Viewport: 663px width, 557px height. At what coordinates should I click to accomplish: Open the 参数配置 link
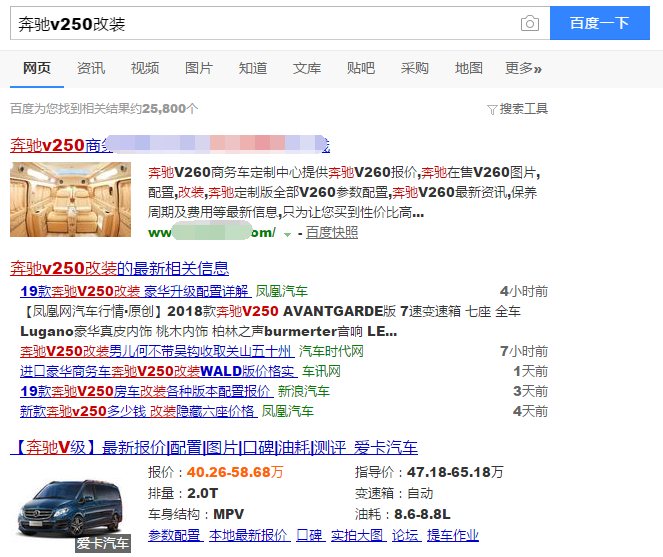[175, 535]
